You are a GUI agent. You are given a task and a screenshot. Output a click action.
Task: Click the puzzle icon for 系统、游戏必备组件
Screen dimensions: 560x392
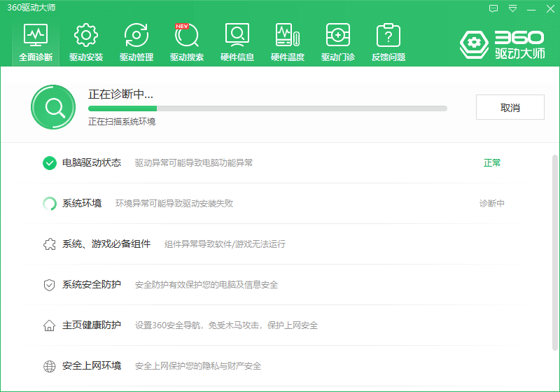pyautogui.click(x=50, y=244)
